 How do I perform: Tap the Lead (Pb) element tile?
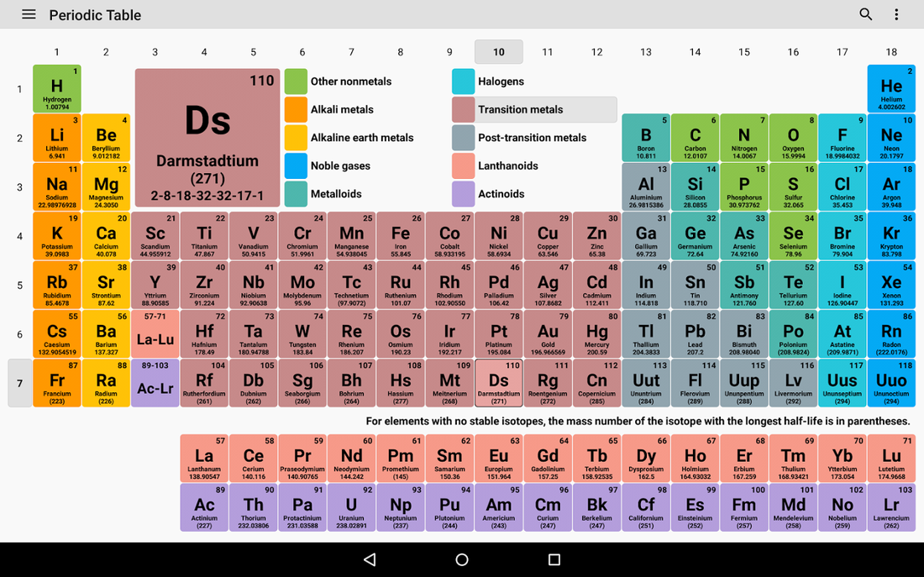695,334
